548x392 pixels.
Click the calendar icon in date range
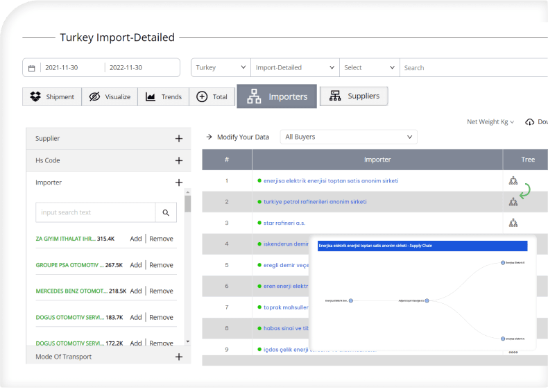click(31, 68)
